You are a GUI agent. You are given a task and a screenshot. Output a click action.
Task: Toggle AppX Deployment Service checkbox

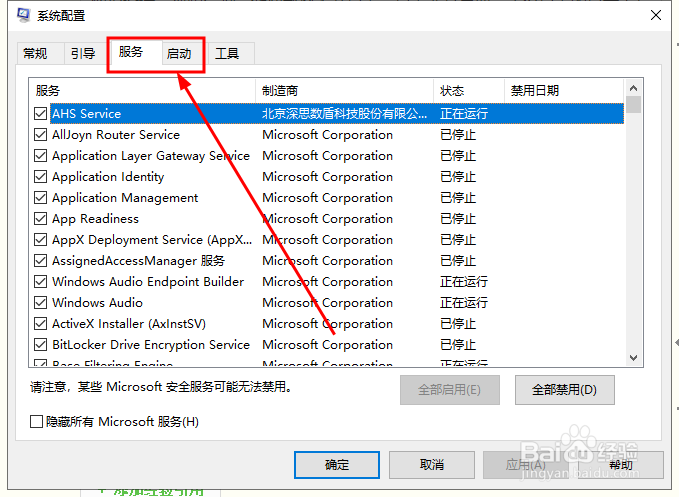coord(40,239)
